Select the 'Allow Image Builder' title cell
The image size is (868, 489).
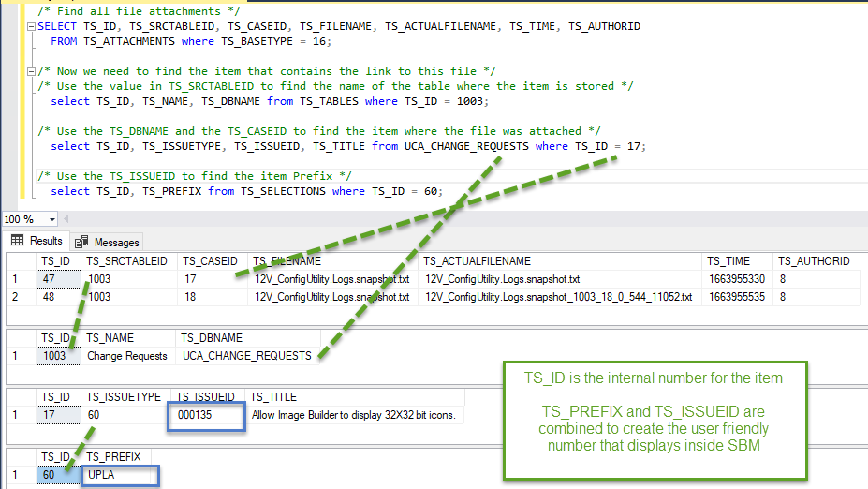coord(352,415)
